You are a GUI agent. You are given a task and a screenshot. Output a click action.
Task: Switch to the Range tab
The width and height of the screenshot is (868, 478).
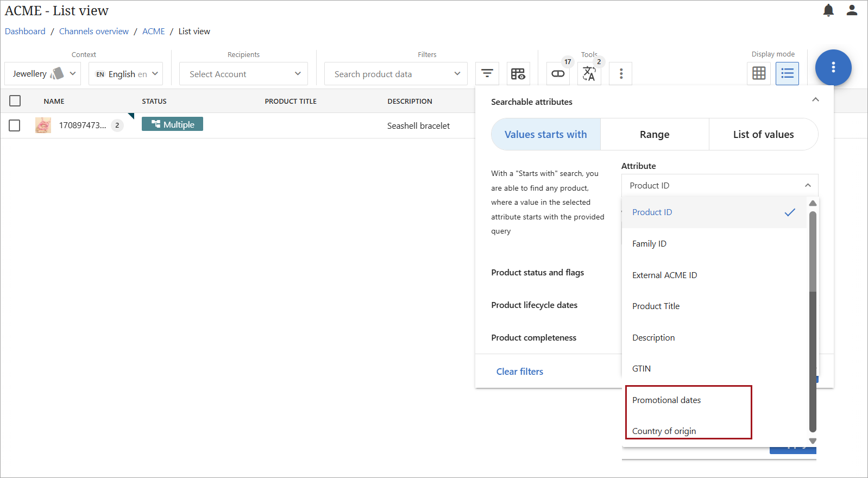click(654, 135)
